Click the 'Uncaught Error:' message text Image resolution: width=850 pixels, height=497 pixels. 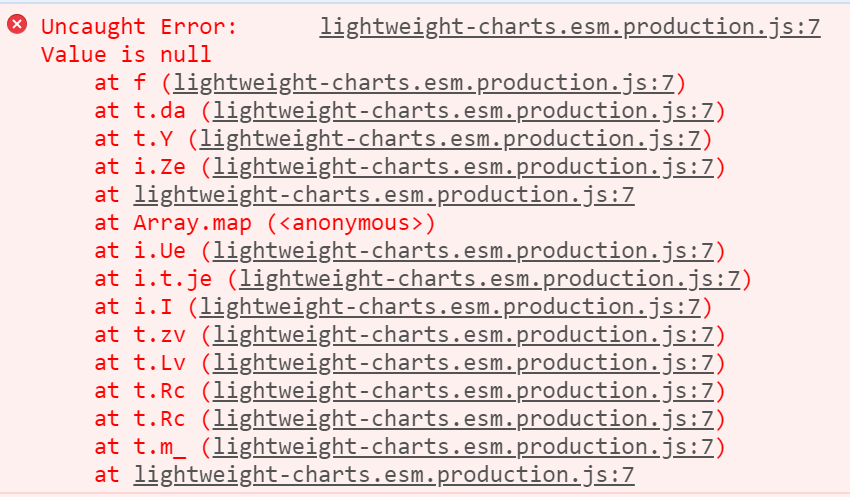click(139, 27)
